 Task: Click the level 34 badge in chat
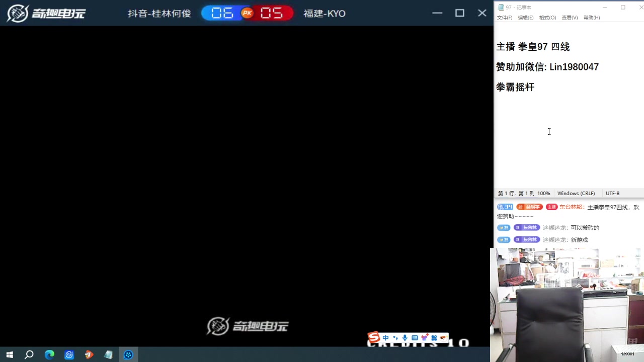505,207
